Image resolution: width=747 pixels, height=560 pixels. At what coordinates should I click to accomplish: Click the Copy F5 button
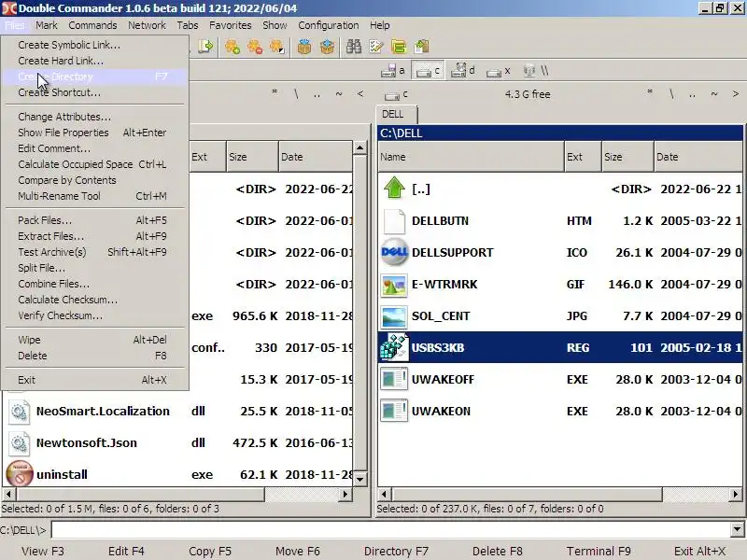point(209,551)
